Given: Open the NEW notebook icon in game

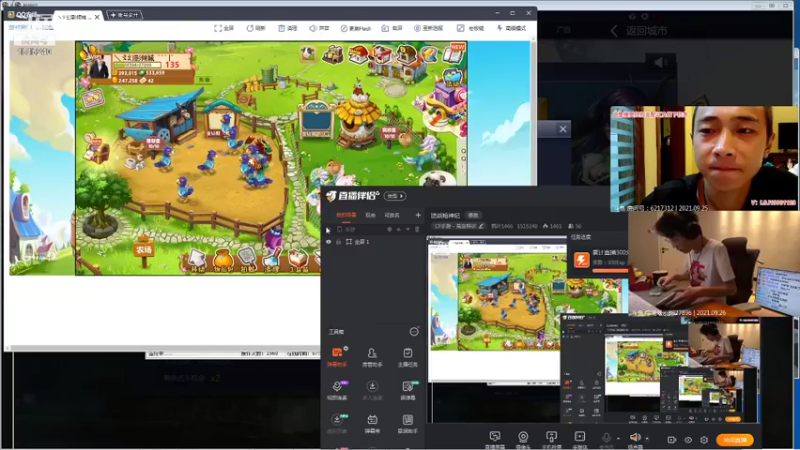Looking at the screenshot, I should [x=454, y=53].
